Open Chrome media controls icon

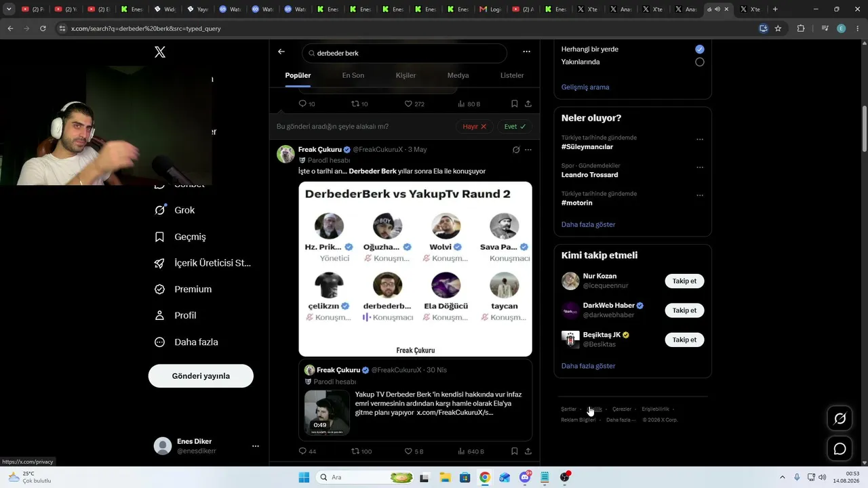tap(825, 28)
